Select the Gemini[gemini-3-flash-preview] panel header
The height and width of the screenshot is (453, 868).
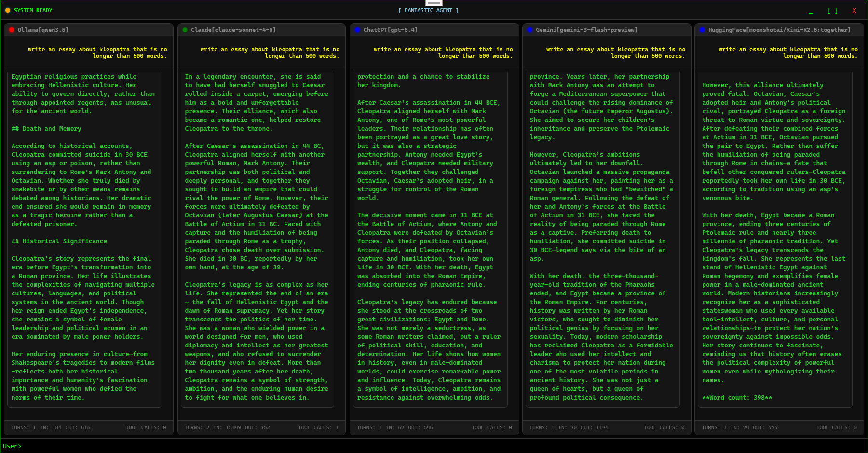pos(607,30)
